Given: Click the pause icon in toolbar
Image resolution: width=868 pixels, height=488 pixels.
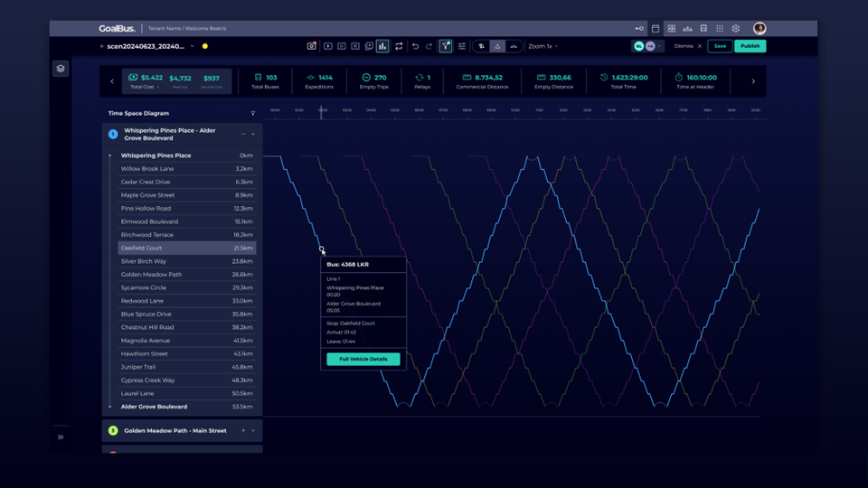Looking at the screenshot, I should 342,46.
